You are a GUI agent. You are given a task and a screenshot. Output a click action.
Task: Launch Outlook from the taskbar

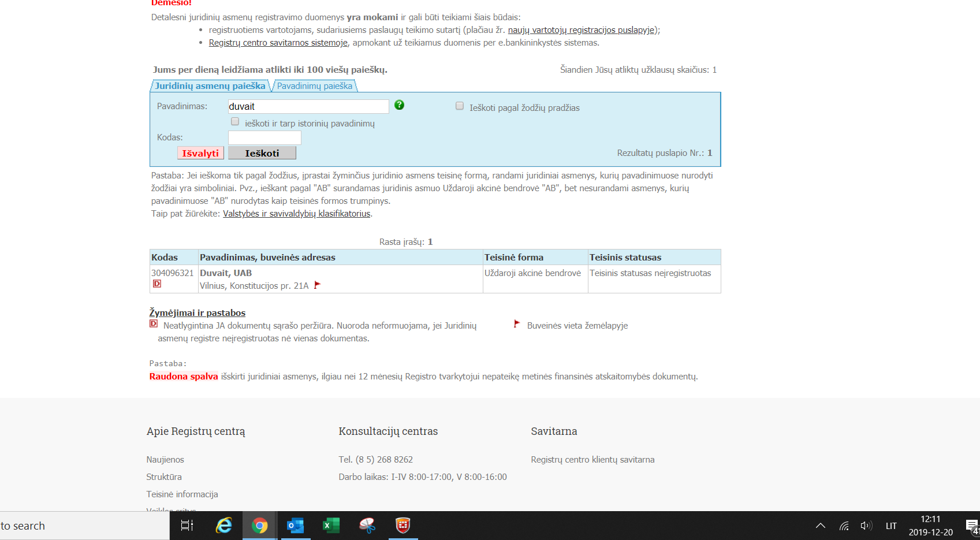295,526
